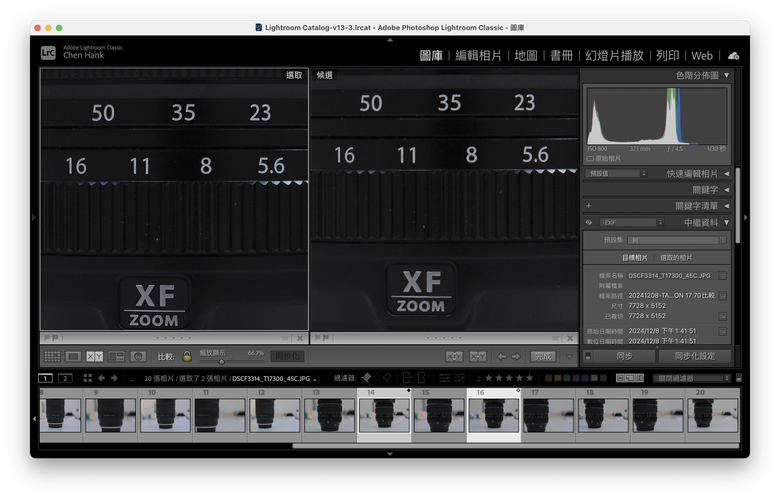Set the flag under the Select photo pane
This screenshot has height=498, width=780.
pyautogui.click(x=47, y=338)
